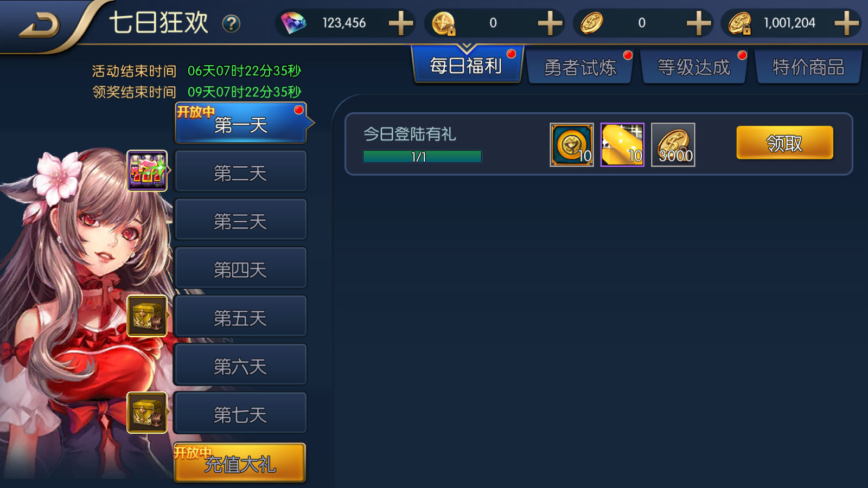Viewport: 868px width, 488px height.
Task: Select 第三天 in day list
Action: (x=240, y=220)
